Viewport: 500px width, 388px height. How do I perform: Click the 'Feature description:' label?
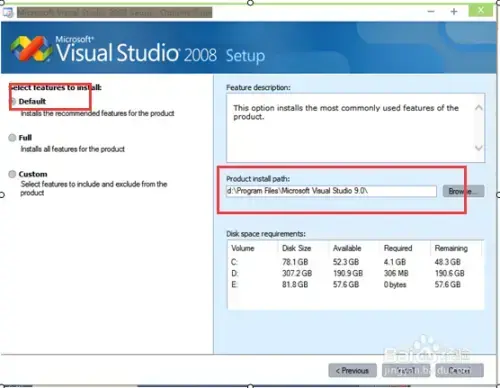pyautogui.click(x=258, y=88)
